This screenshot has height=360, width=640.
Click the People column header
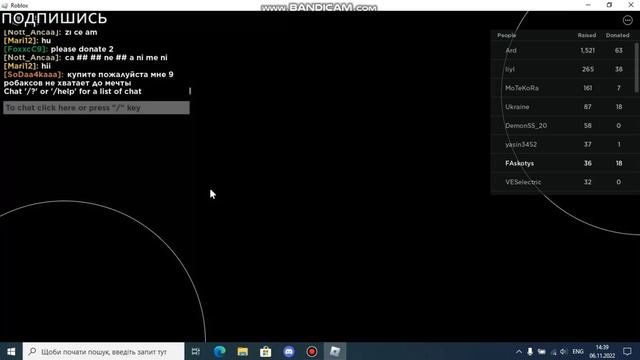point(507,36)
